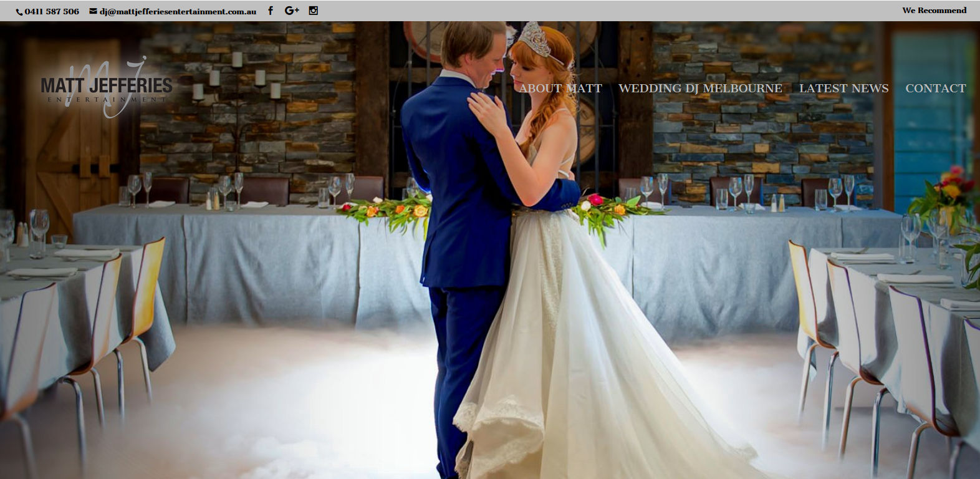Open the About Matt menu item
980x479 pixels.
point(560,89)
